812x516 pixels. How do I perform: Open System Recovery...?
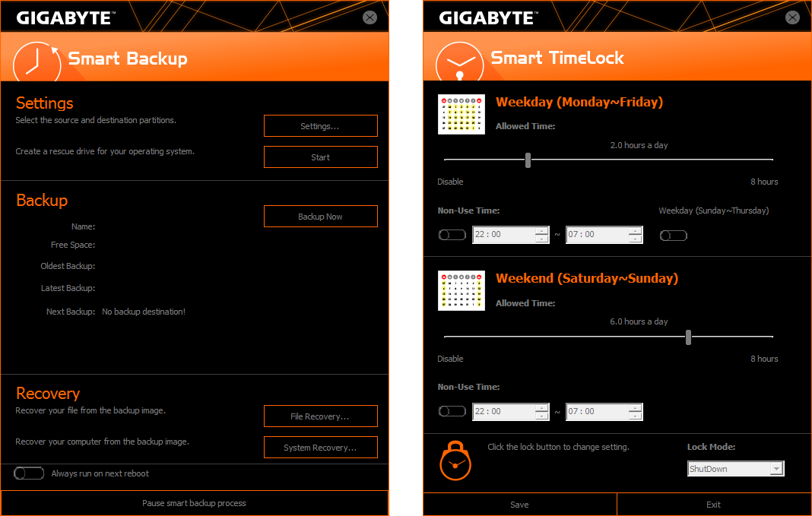tap(321, 447)
